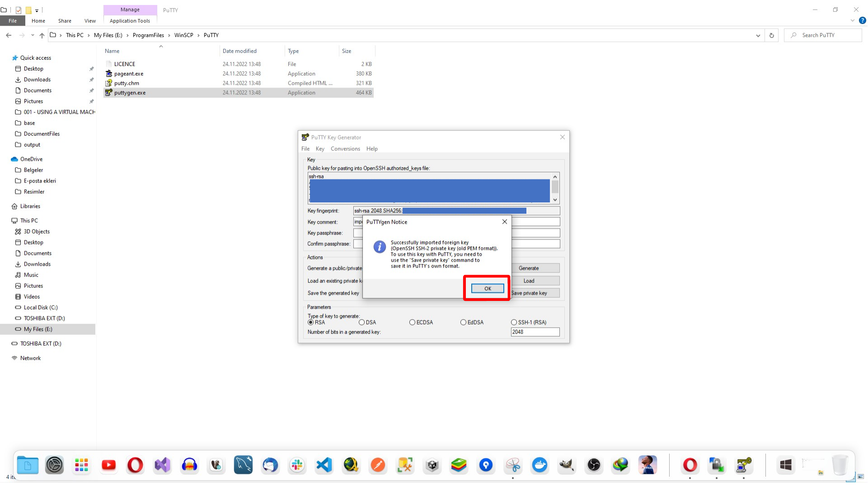The height and width of the screenshot is (488, 868).
Task: Open the Home tab in Explorer ribbon
Action: point(38,21)
